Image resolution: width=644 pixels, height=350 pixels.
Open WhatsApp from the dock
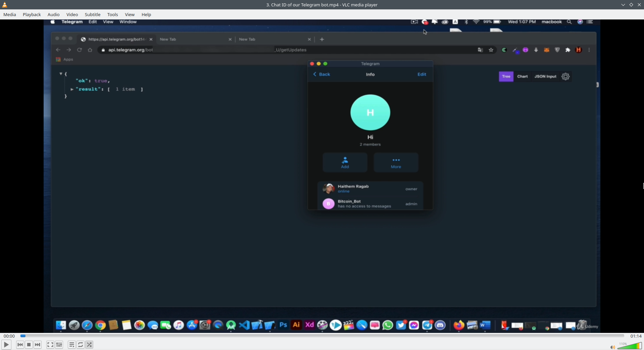388,325
